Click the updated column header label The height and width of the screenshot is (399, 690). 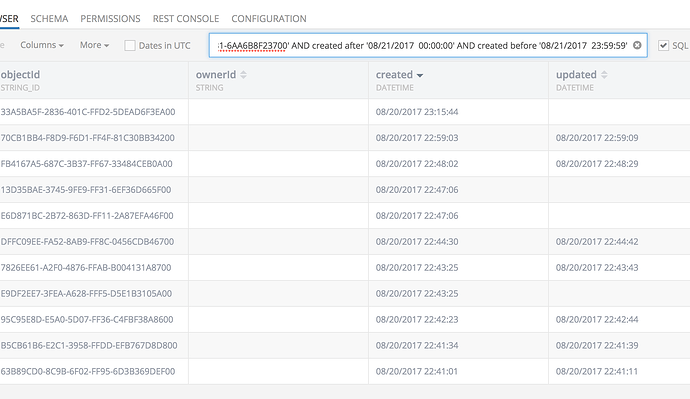576,75
